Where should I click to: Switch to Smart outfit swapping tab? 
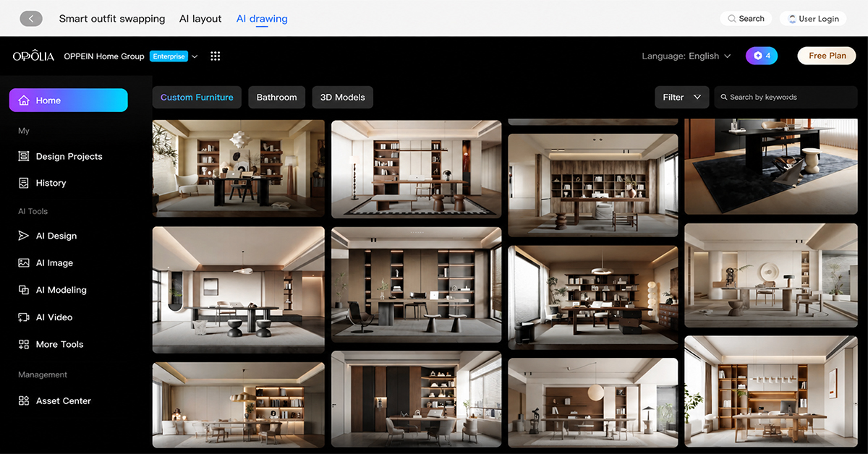point(112,19)
